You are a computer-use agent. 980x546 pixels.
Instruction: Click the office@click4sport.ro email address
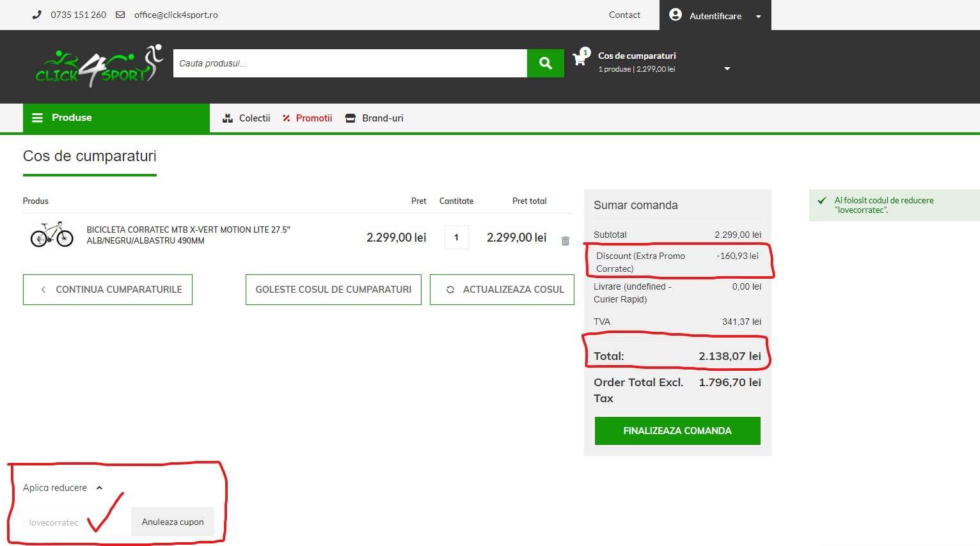click(176, 15)
